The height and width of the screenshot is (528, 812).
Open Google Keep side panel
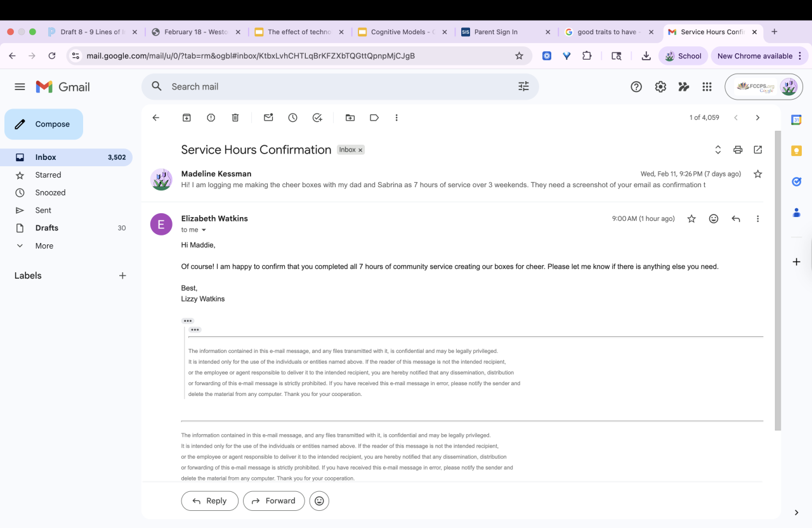coord(796,151)
